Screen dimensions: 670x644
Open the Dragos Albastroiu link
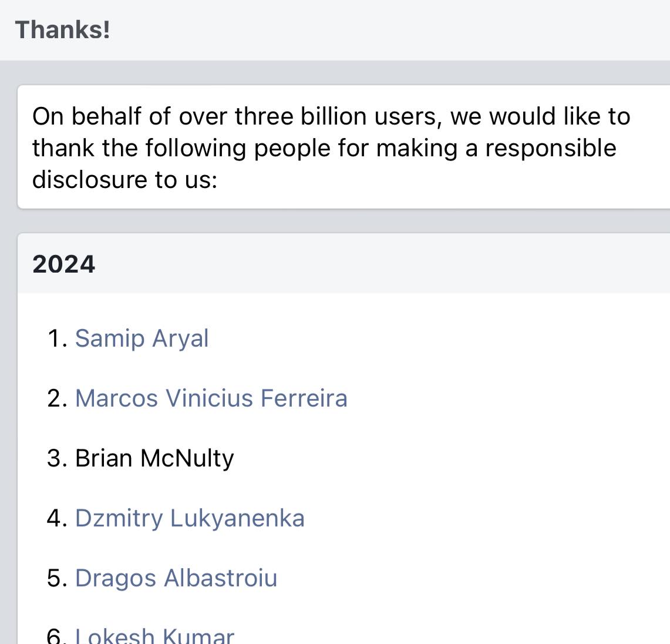click(176, 578)
